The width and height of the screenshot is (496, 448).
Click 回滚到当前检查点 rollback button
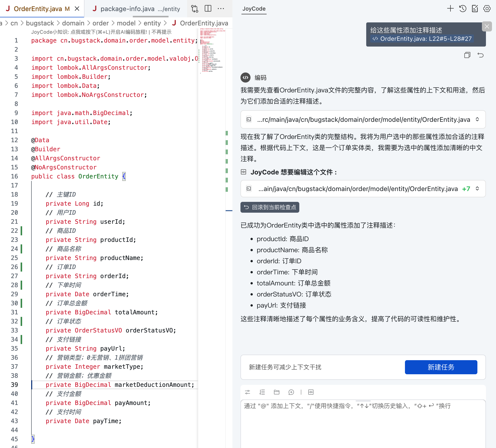tap(270, 207)
